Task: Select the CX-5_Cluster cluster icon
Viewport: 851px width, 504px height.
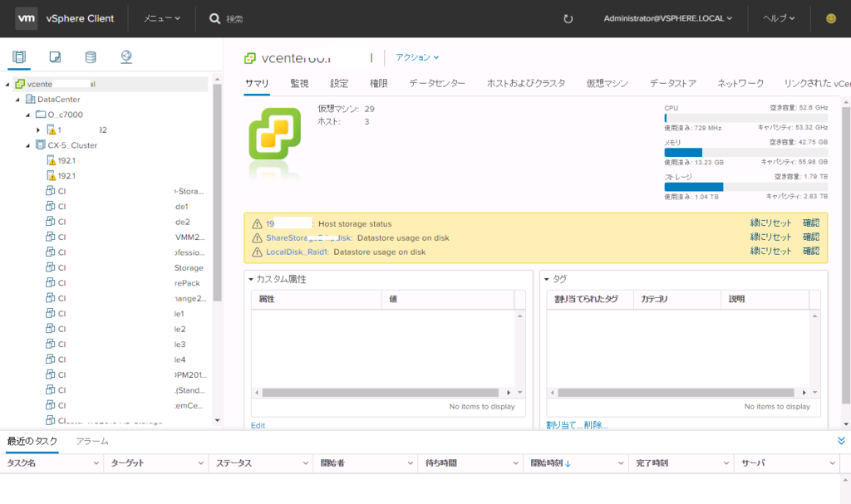Action: (41, 144)
